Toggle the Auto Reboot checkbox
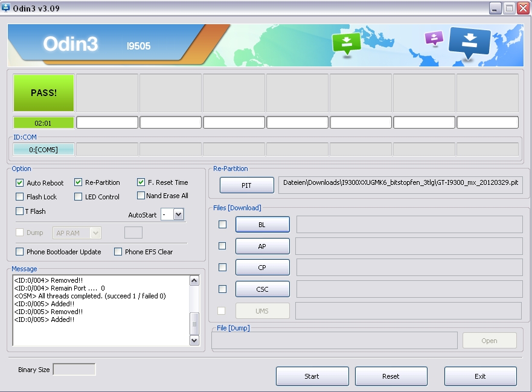 19,183
